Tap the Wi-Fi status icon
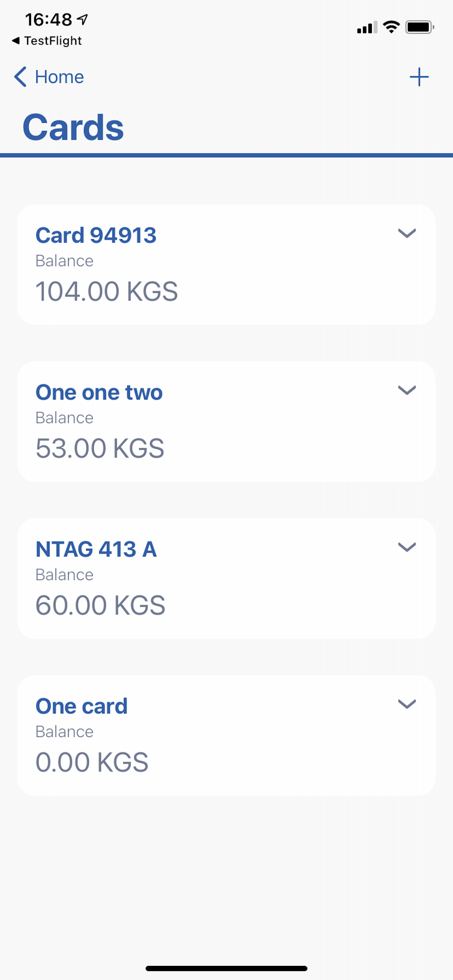This screenshot has height=980, width=453. click(391, 27)
